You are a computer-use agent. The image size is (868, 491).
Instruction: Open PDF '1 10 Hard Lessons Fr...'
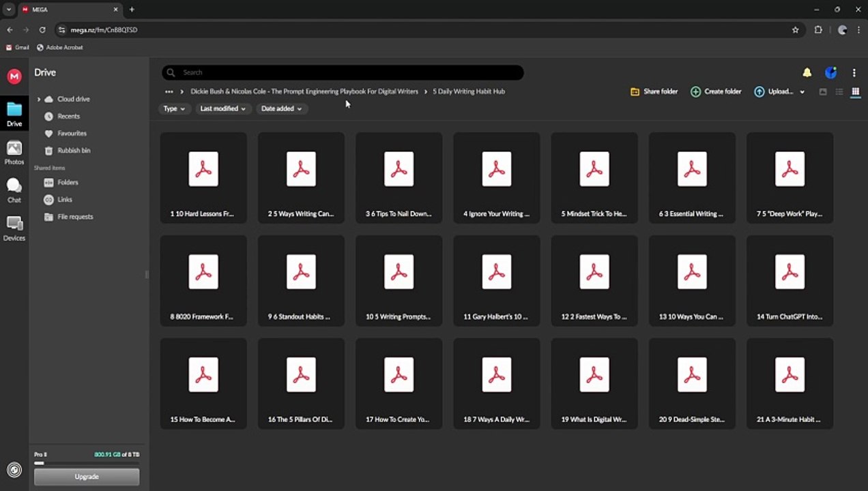(203, 177)
